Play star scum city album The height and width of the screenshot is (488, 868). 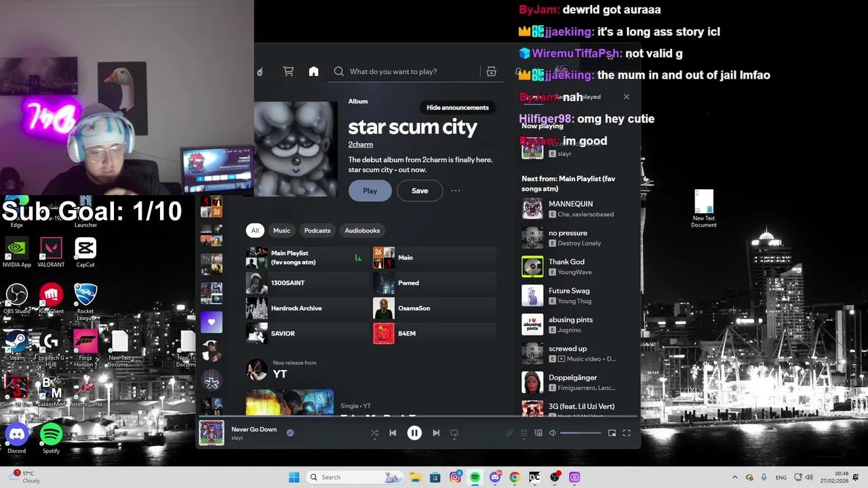(370, 191)
